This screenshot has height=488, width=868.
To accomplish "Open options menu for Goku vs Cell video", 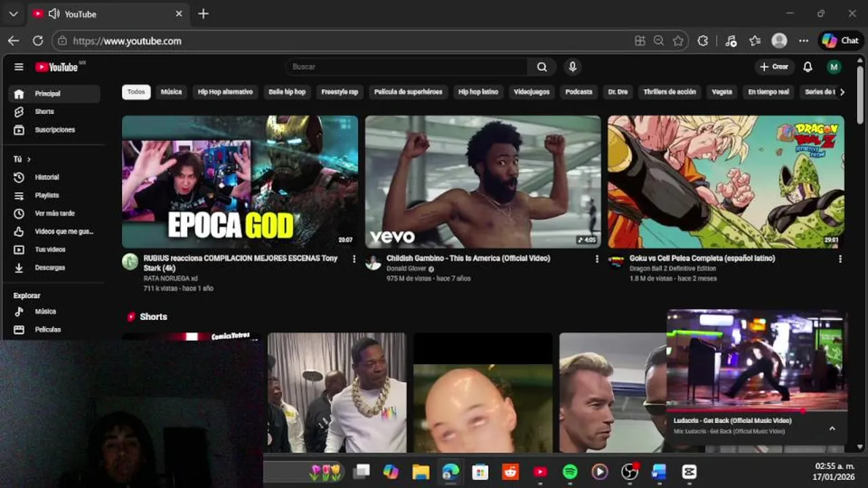I will [x=840, y=259].
